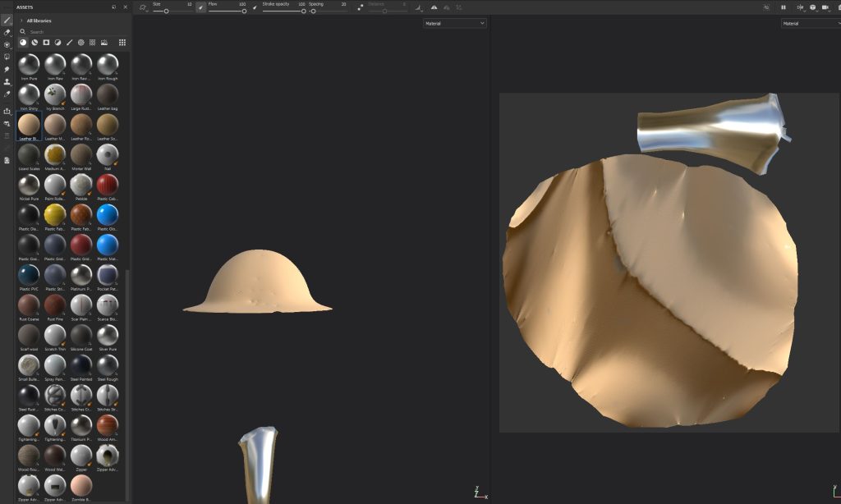Select the Paint brush tool
This screenshot has width=841, height=504.
(x=7, y=20)
